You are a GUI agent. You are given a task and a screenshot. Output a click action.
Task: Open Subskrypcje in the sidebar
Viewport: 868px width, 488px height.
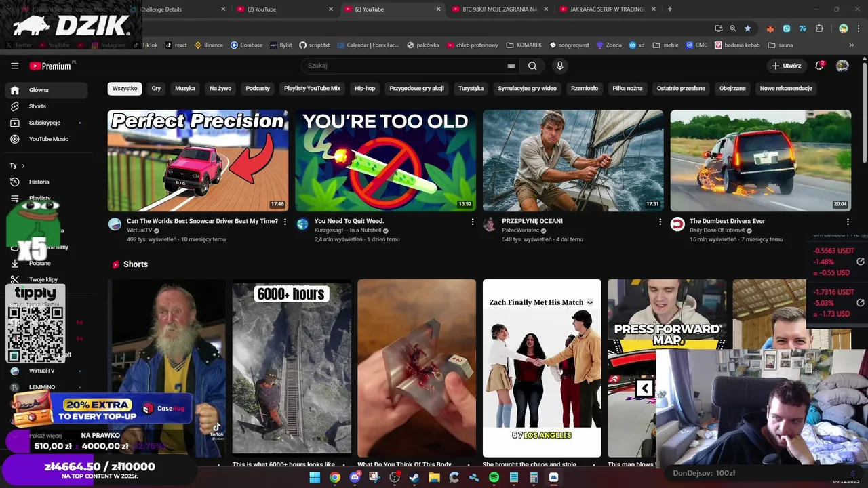coord(46,123)
